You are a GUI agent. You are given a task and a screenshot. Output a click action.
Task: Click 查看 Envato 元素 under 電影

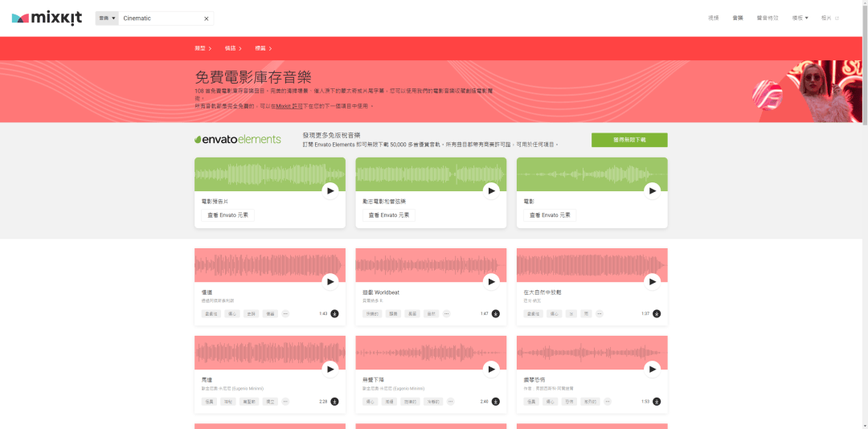click(x=547, y=215)
